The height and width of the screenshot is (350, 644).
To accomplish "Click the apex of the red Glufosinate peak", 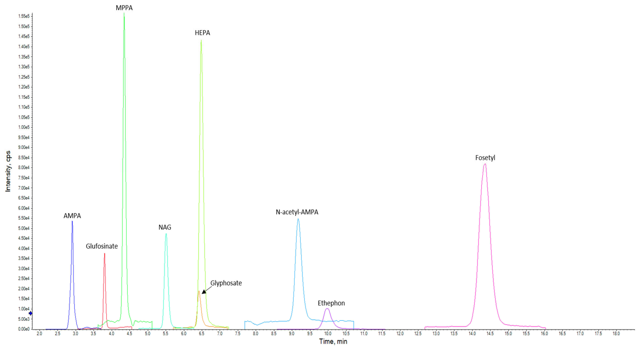I will point(105,254).
